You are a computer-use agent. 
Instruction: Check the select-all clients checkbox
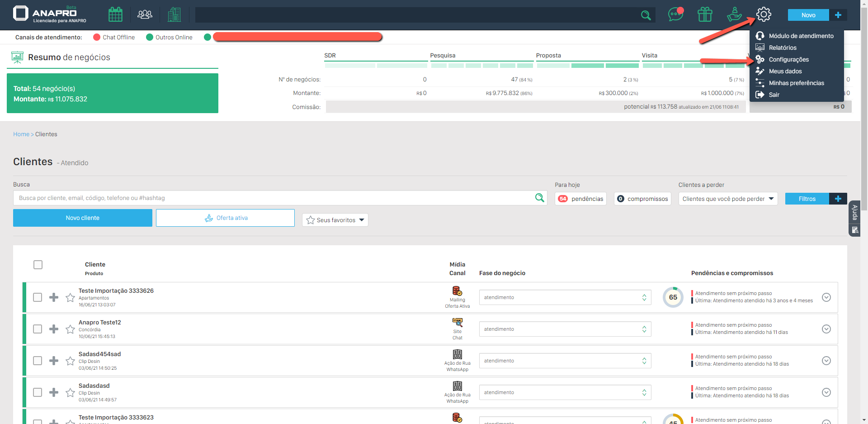click(x=38, y=265)
